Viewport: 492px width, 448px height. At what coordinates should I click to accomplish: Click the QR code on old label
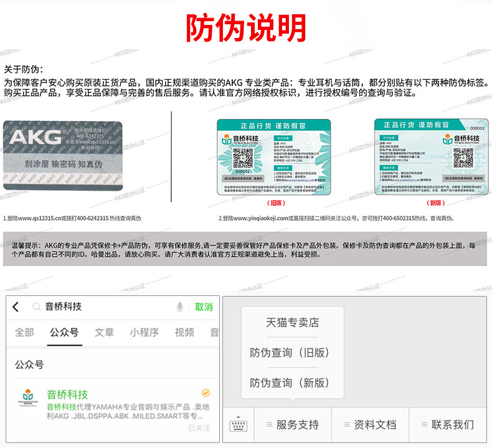(x=242, y=158)
